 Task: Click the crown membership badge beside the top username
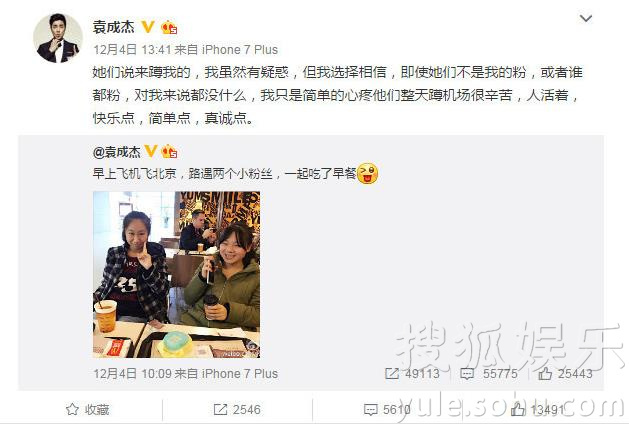click(169, 27)
